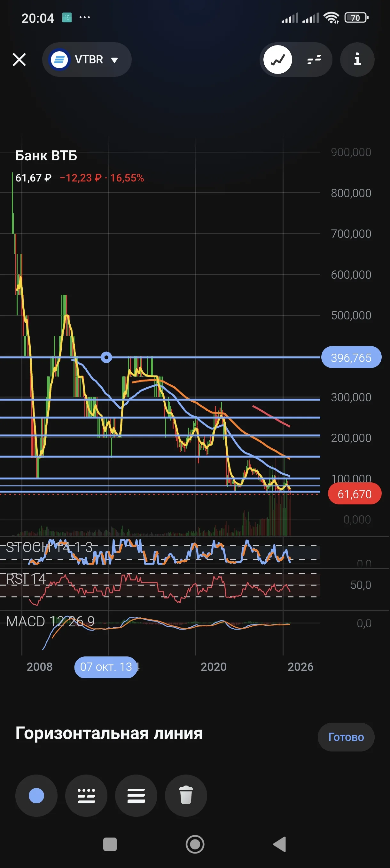Tap the 2020 time axis label
Viewport: 390px width, 868px height.
tap(214, 667)
